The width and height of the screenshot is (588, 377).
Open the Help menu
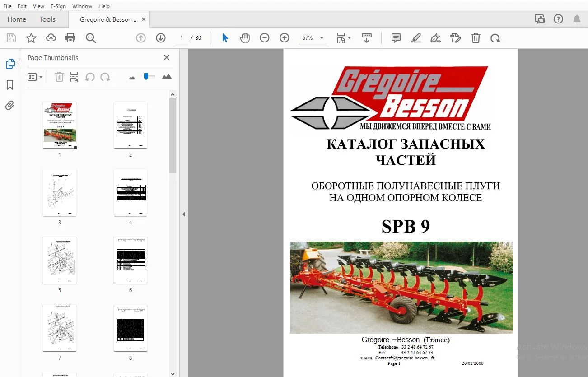point(104,6)
